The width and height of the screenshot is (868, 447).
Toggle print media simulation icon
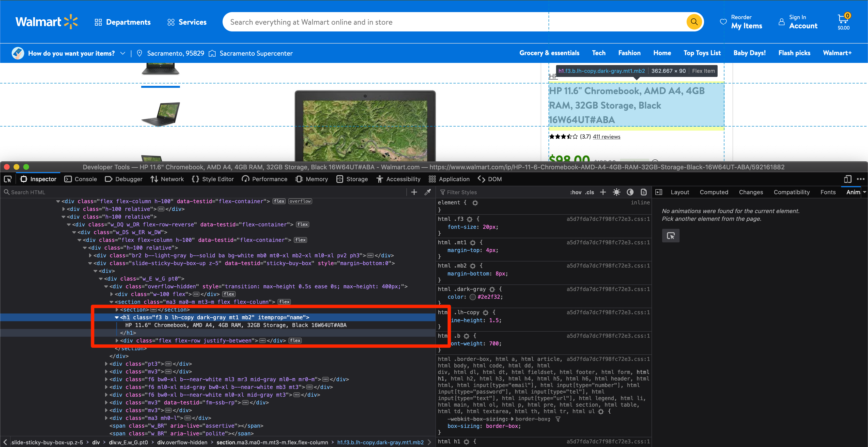coord(643,192)
